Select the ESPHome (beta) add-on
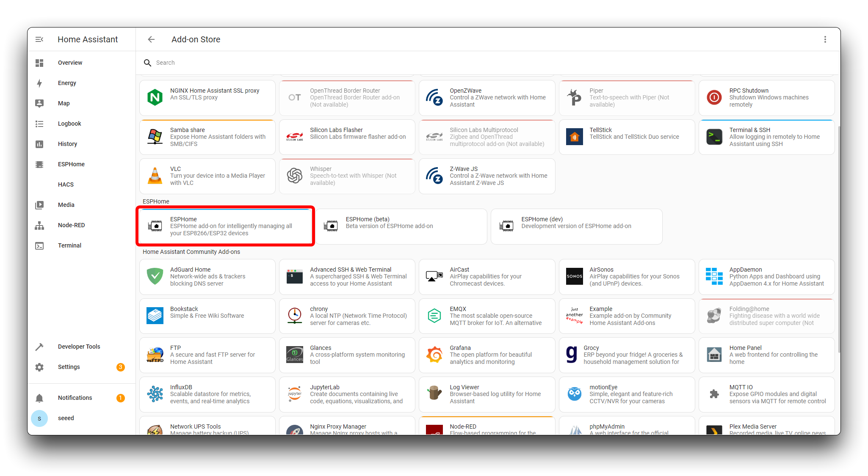This screenshot has height=476, width=868. click(x=401, y=226)
